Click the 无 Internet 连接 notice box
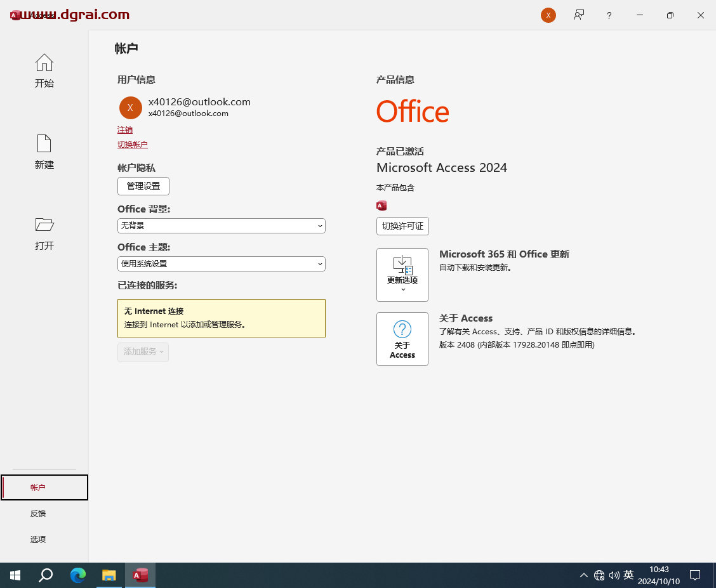Image resolution: width=716 pixels, height=588 pixels. pos(221,318)
